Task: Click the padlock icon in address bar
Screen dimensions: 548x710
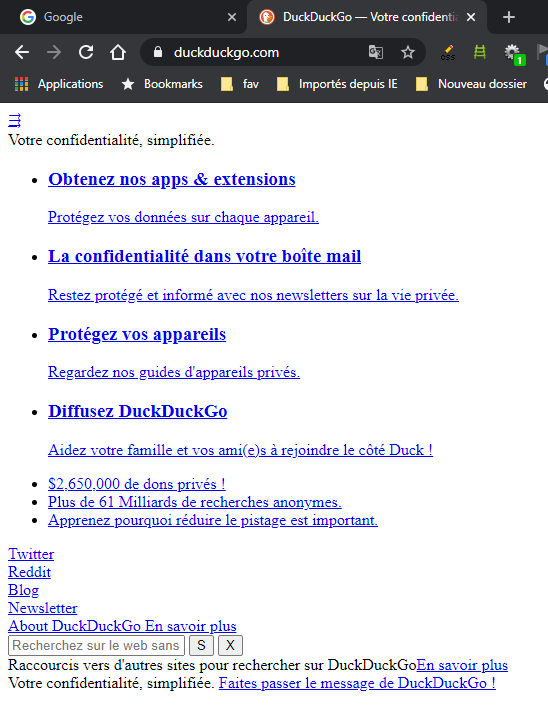Action: pos(158,52)
